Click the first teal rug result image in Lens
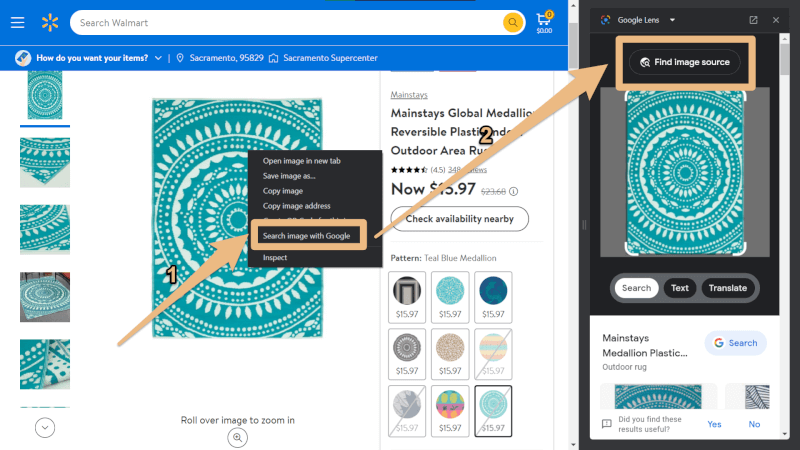This screenshot has width=800, height=450. 658,396
